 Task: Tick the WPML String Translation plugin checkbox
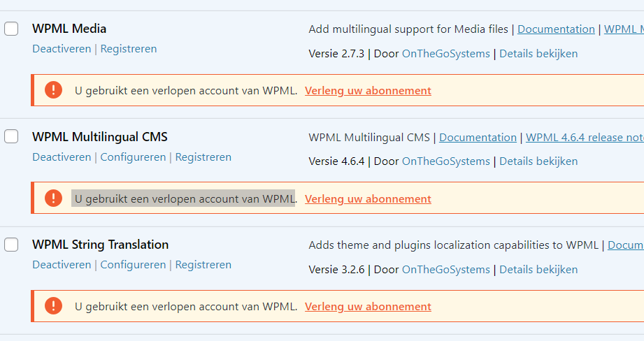coord(11,245)
